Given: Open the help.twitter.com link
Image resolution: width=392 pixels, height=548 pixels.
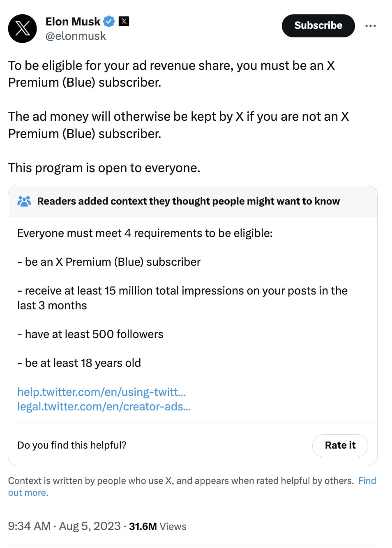Looking at the screenshot, I should (101, 392).
